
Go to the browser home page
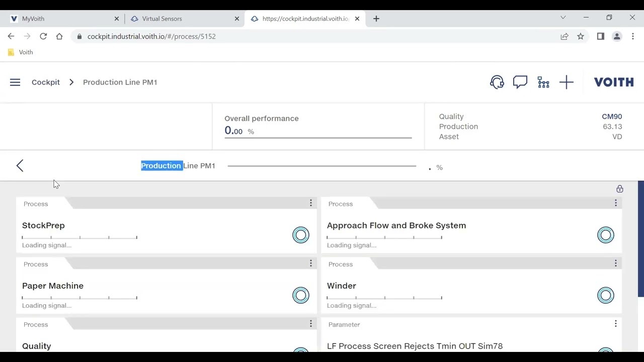click(59, 36)
